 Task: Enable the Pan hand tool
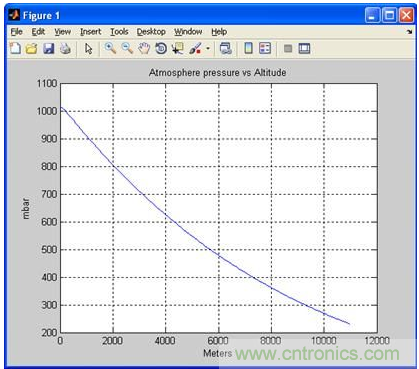point(144,49)
